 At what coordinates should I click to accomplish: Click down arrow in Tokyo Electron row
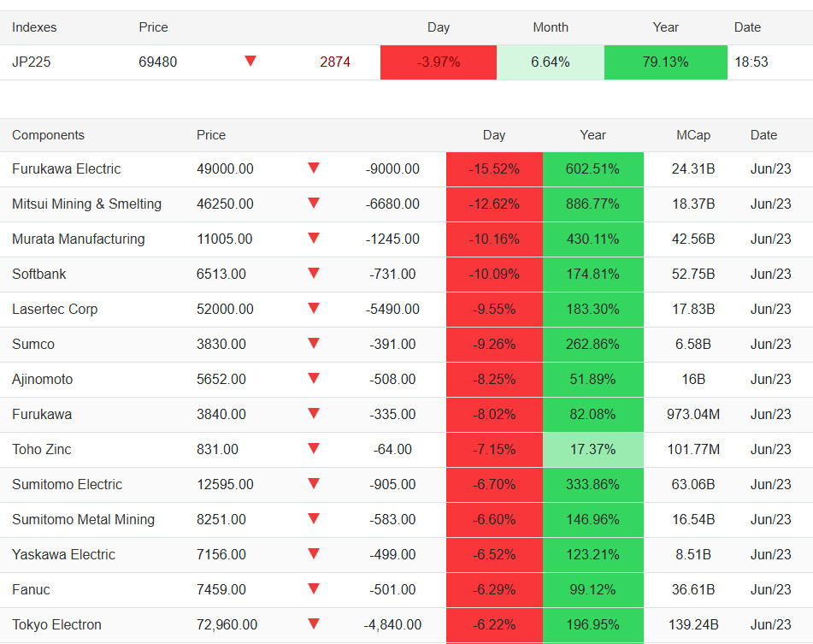(313, 623)
